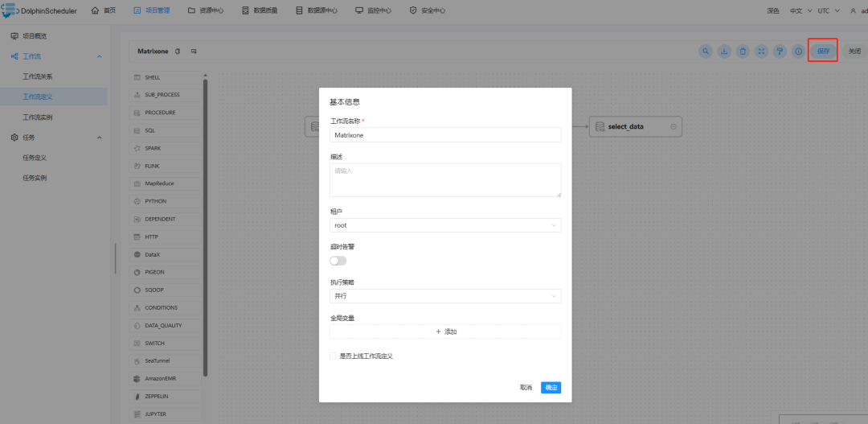Open the UTC timezone dropdown
This screenshot has width=868, height=424.
829,10
